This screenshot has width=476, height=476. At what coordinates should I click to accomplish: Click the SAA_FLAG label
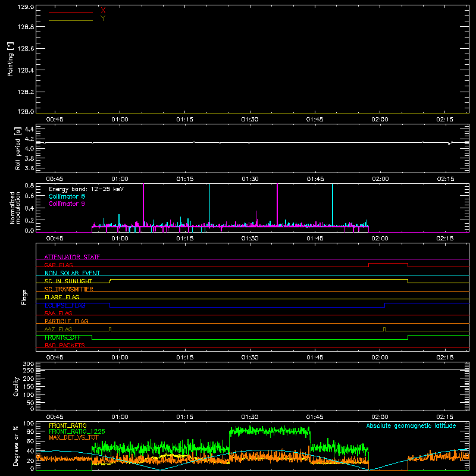point(58,313)
